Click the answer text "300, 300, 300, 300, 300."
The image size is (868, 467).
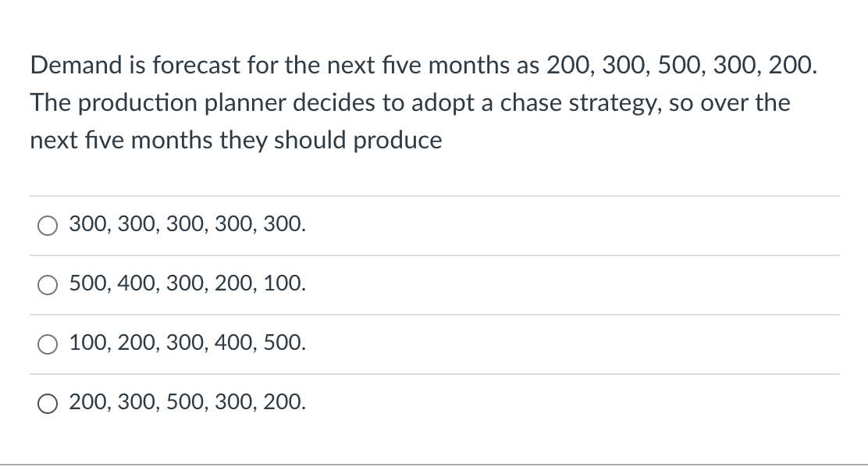(187, 225)
